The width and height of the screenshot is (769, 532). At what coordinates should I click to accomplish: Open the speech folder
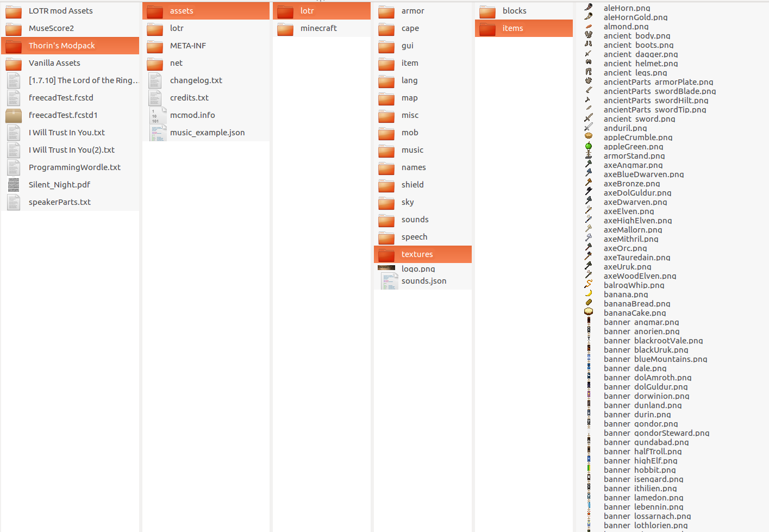coord(423,237)
